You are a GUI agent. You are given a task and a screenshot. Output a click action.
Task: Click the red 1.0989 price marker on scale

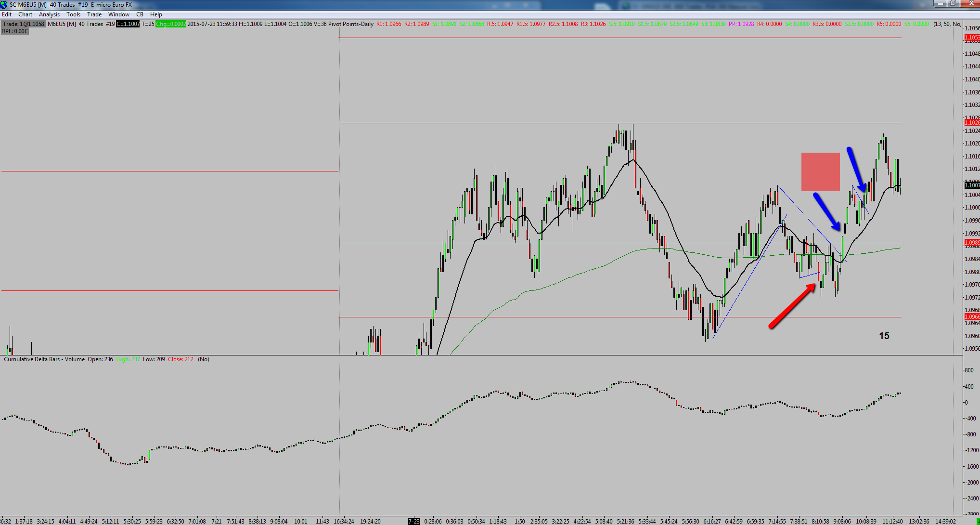972,243
